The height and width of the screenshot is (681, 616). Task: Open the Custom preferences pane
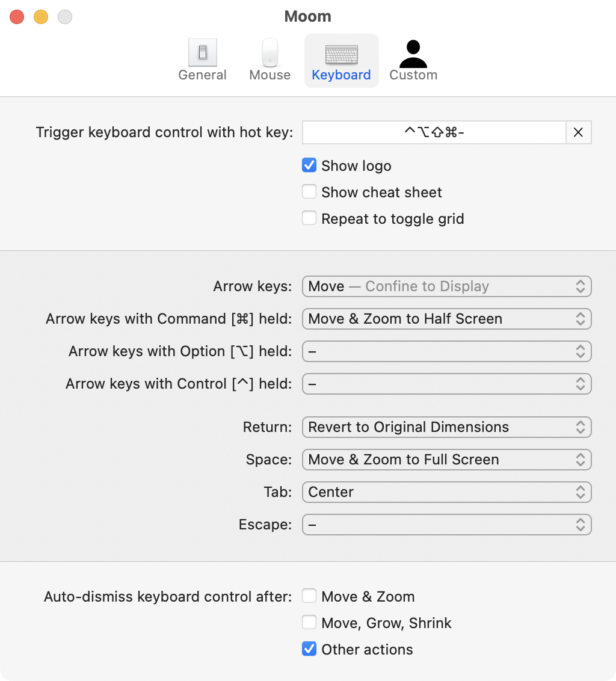pos(413,60)
